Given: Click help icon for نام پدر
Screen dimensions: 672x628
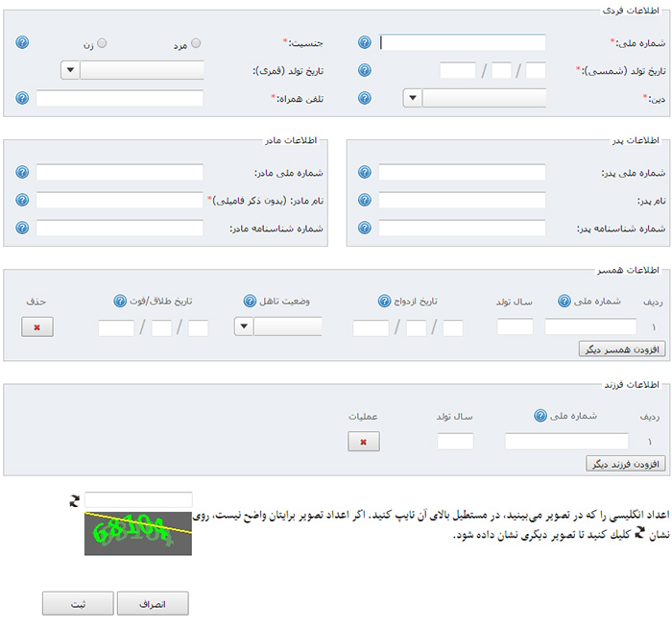Looking at the screenshot, I should 364,200.
